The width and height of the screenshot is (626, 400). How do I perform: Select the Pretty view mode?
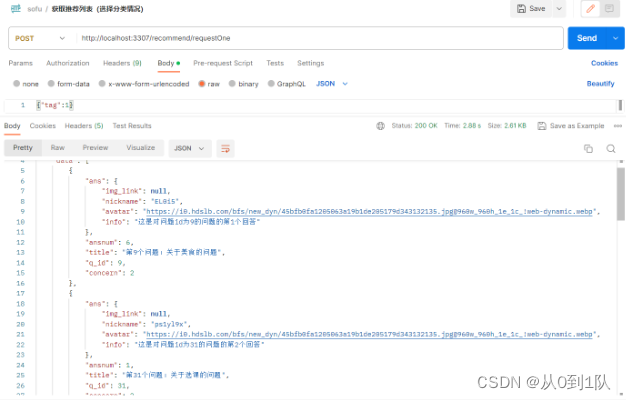(x=23, y=148)
